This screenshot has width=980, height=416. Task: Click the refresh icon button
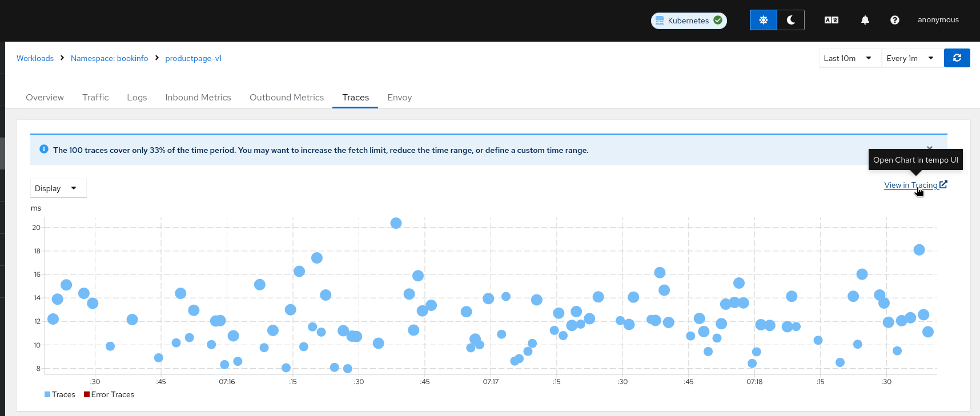coord(957,58)
